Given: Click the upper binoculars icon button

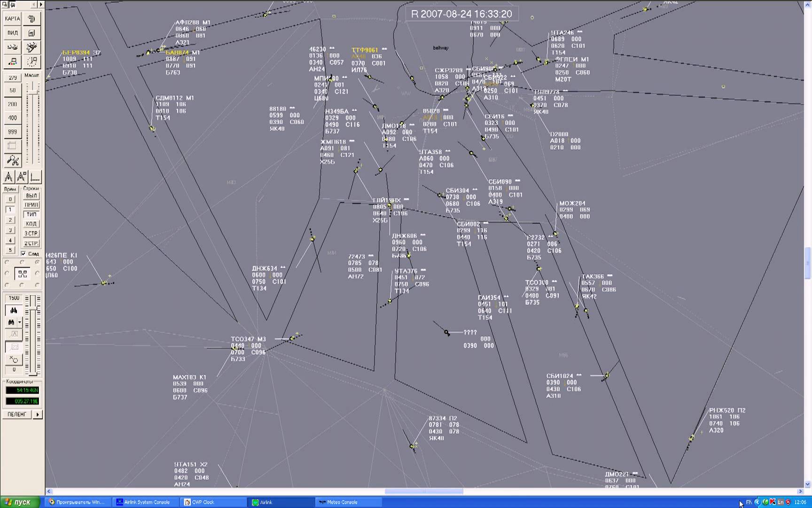Looking at the screenshot, I should click(14, 310).
